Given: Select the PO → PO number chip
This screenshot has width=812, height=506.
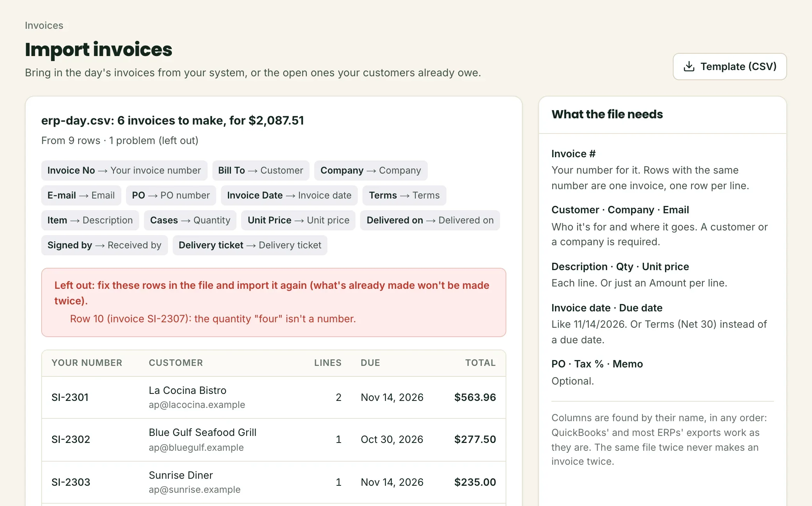Looking at the screenshot, I should 171,195.
